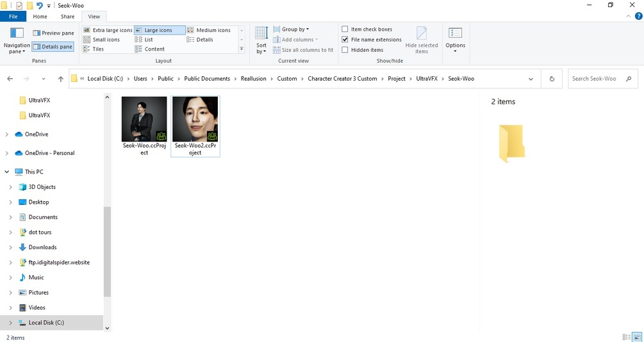The image size is (644, 342).
Task: Open the Navigation pane dropdown
Action: (17, 40)
